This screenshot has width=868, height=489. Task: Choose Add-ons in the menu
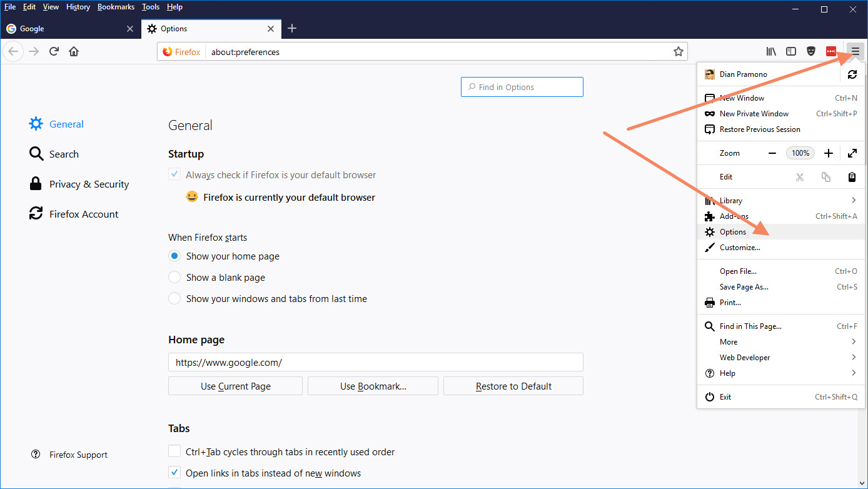[x=781, y=216]
